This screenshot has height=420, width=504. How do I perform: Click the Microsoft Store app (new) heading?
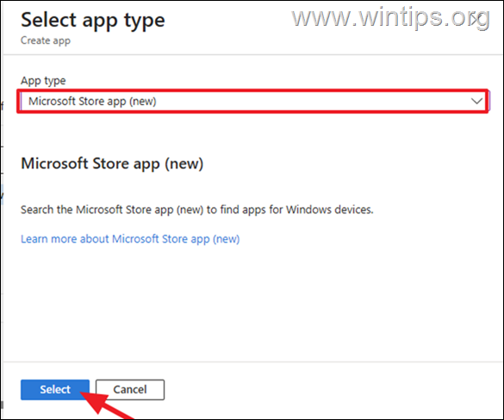coord(112,164)
